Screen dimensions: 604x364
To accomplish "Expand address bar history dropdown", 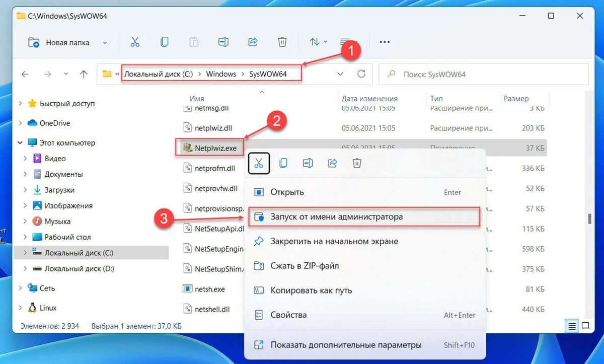I will pyautogui.click(x=340, y=74).
